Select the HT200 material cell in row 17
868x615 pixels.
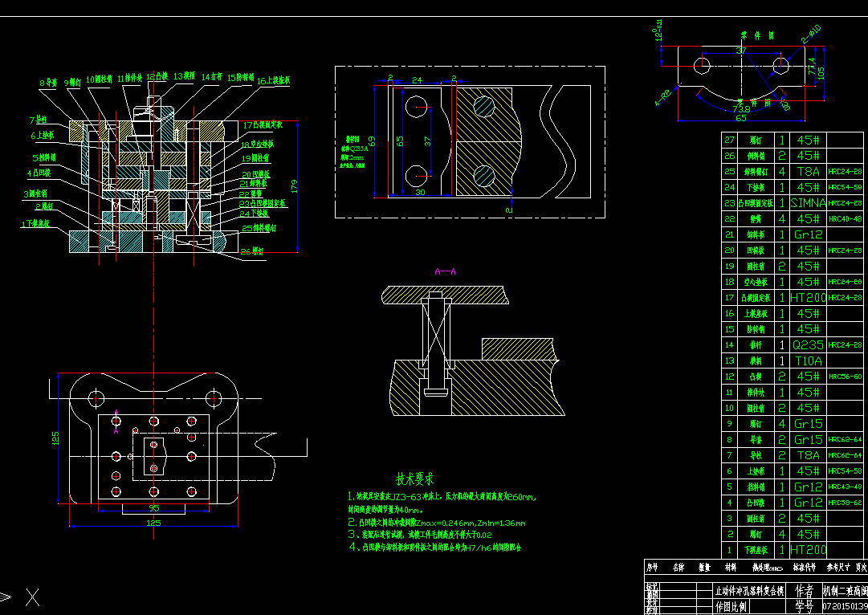point(809,298)
